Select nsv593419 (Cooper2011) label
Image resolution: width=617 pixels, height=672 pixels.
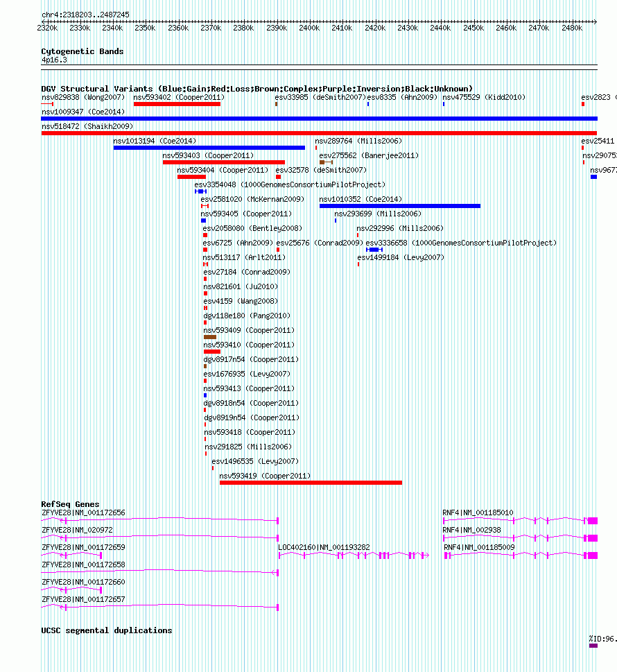click(x=265, y=476)
